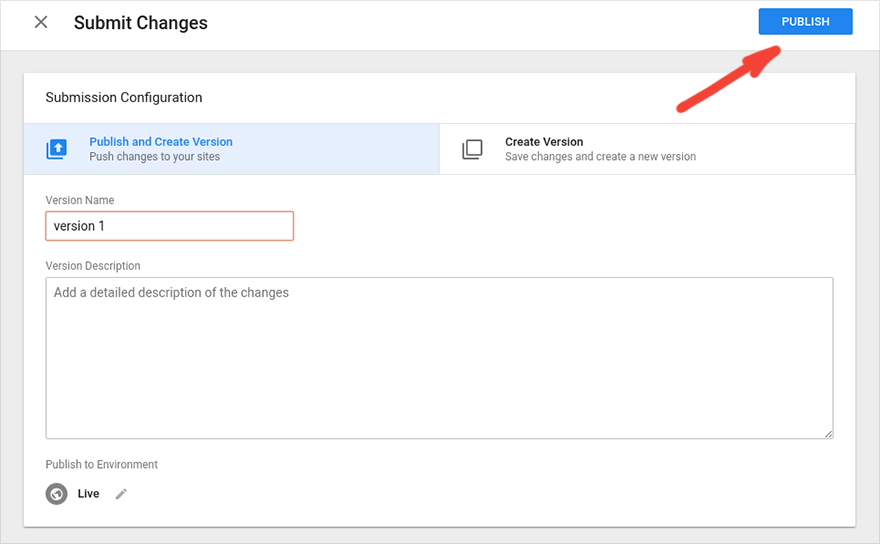Click the Submit Changes title text

[x=141, y=23]
